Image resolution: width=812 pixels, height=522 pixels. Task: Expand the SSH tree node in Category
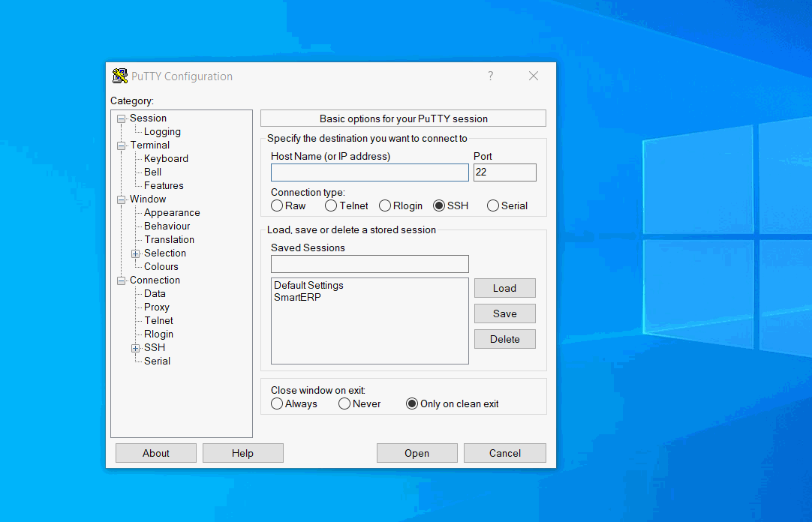[135, 348]
